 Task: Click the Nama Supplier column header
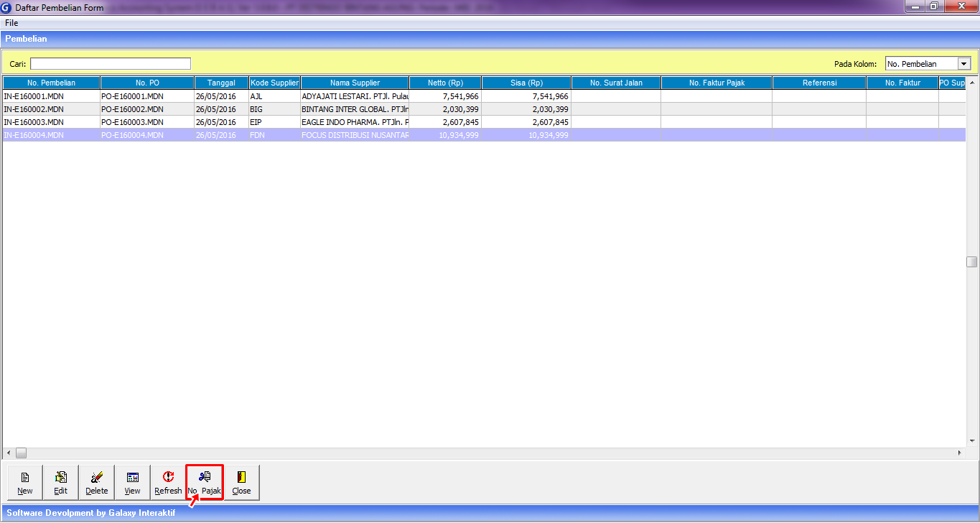coord(355,83)
